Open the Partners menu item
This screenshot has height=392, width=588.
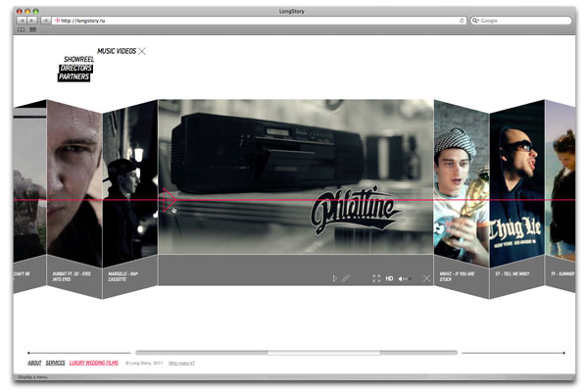[x=73, y=76]
